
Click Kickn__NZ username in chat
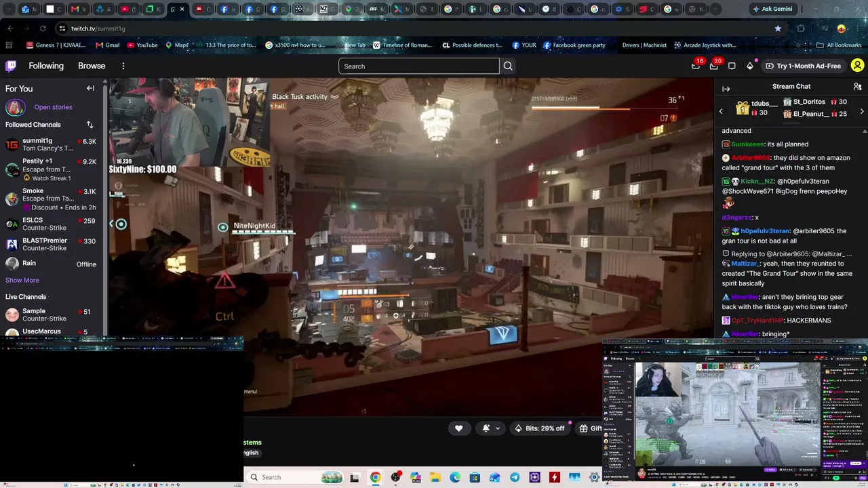pos(757,182)
